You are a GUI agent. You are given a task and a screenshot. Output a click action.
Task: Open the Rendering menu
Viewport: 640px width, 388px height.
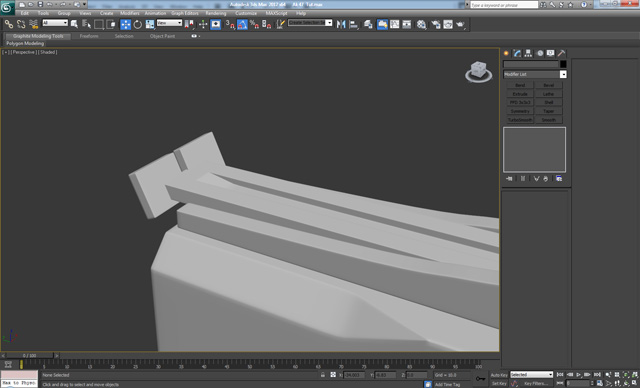216,13
